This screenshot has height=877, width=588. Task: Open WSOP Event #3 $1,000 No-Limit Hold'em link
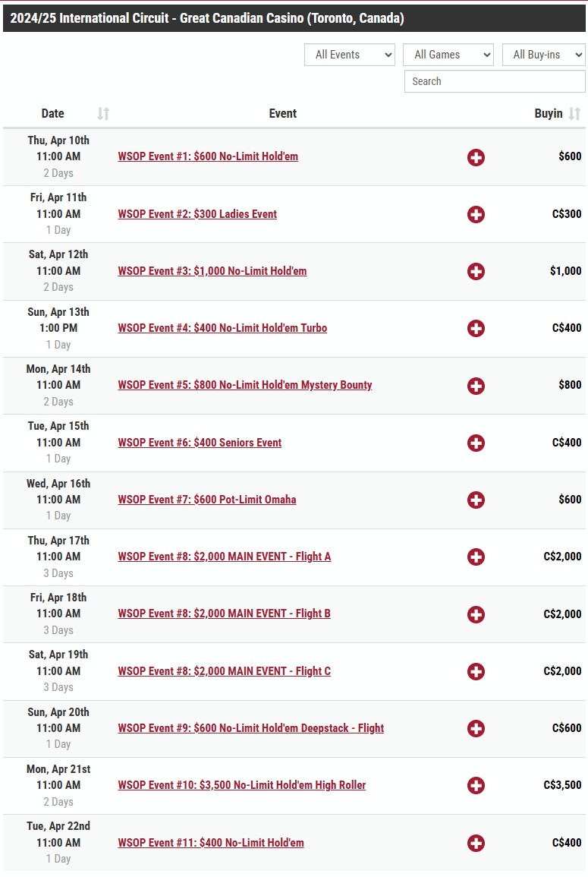pyautogui.click(x=212, y=271)
